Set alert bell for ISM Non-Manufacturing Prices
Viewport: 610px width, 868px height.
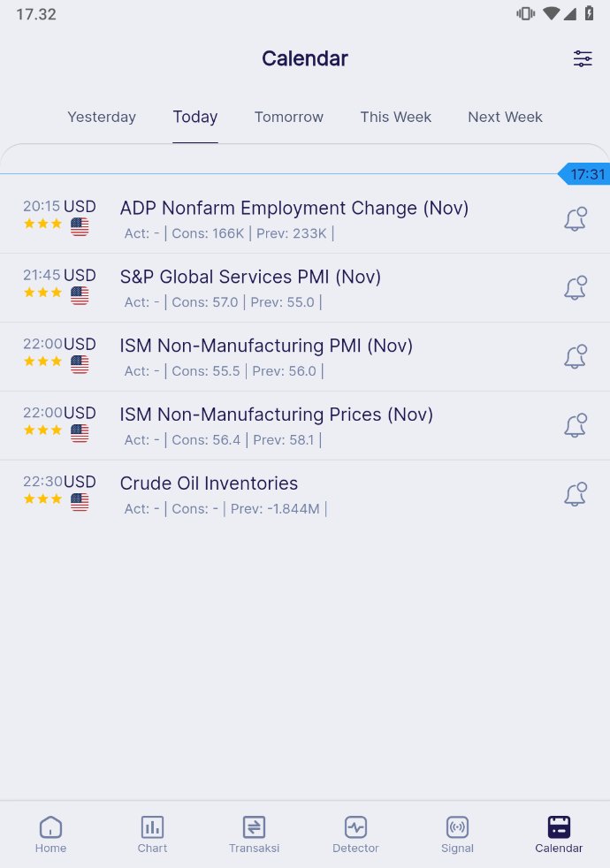click(x=576, y=425)
